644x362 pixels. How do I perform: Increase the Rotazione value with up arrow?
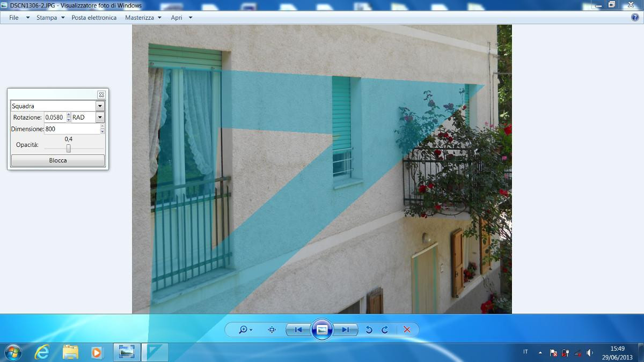tap(69, 115)
